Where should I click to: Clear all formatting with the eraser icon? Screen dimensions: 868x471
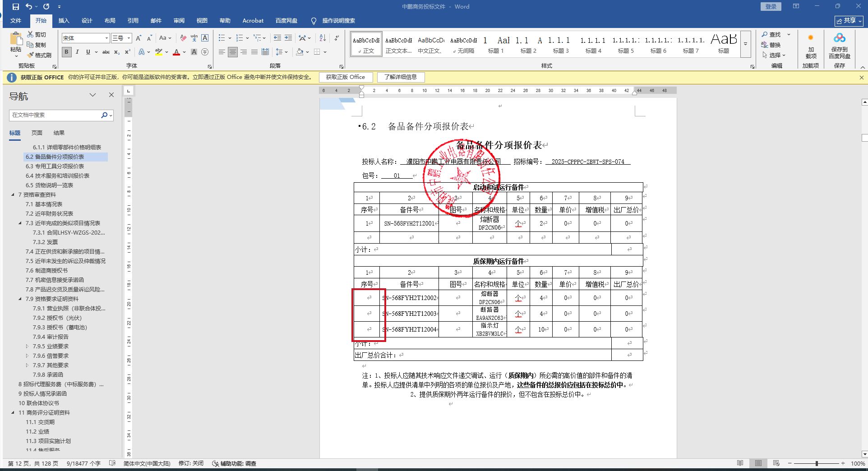(x=183, y=38)
